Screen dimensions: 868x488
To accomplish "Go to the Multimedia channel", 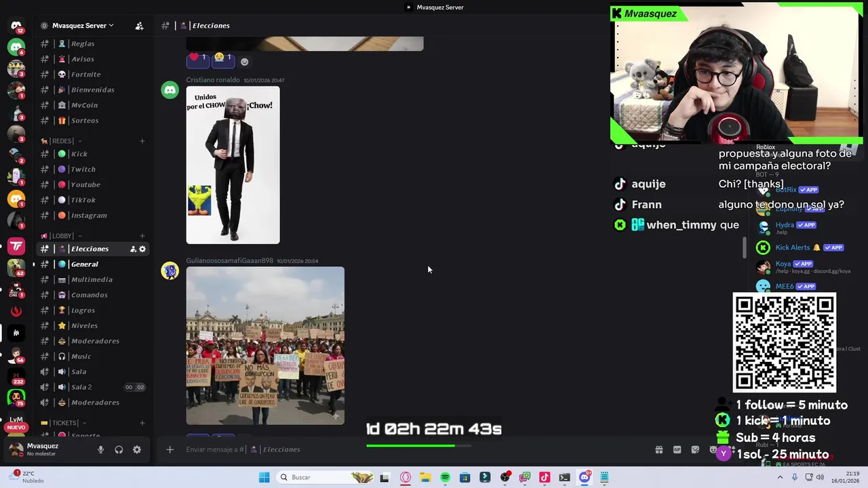I will pyautogui.click(x=93, y=279).
